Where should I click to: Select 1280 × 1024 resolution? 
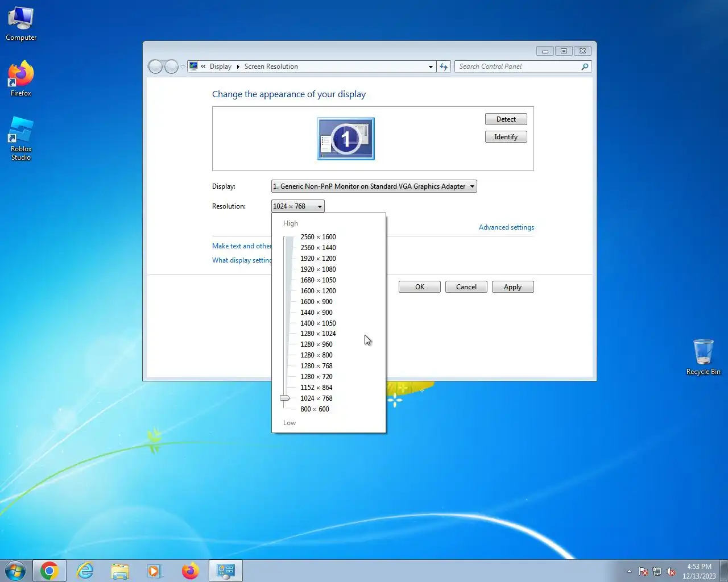pos(318,334)
